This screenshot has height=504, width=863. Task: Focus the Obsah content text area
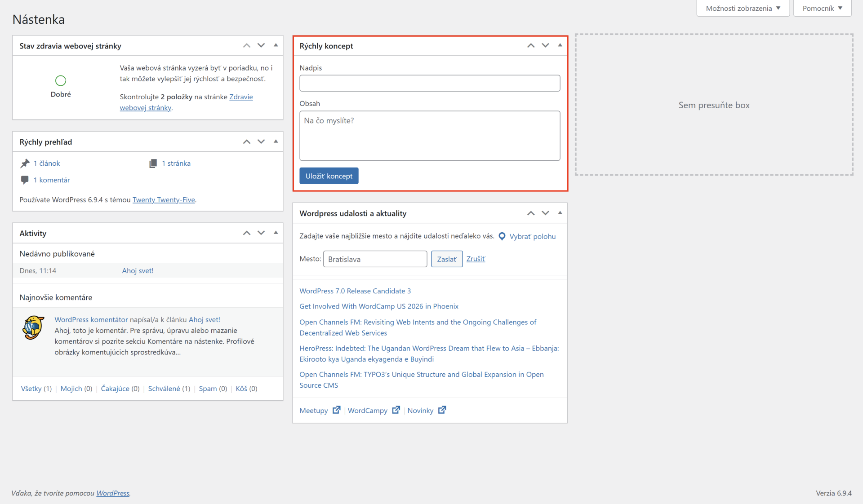click(x=430, y=135)
